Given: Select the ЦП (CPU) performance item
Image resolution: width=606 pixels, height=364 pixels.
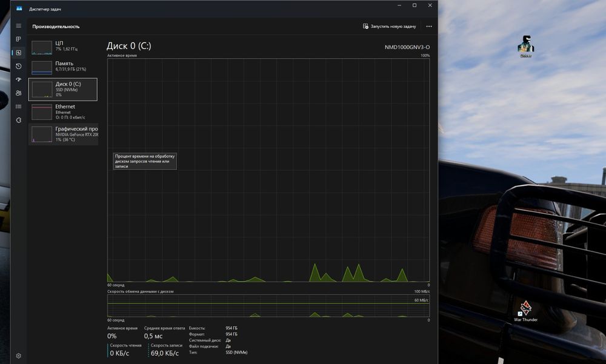Looking at the screenshot, I should tap(63, 47).
